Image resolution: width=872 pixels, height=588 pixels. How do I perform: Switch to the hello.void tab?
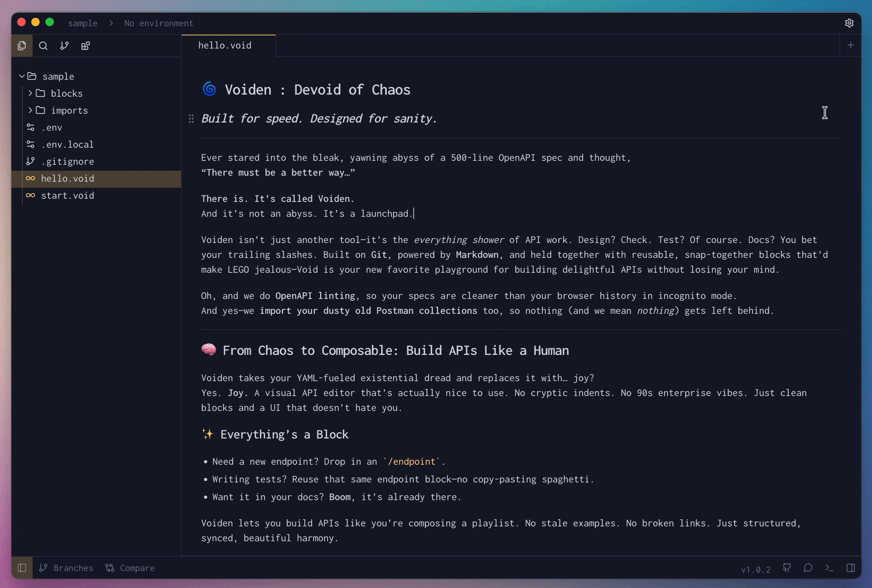pyautogui.click(x=225, y=45)
